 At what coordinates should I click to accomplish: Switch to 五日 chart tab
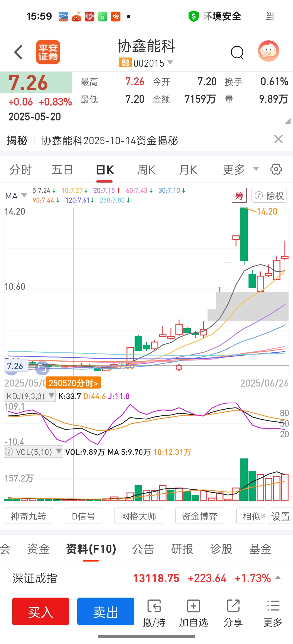point(62,170)
